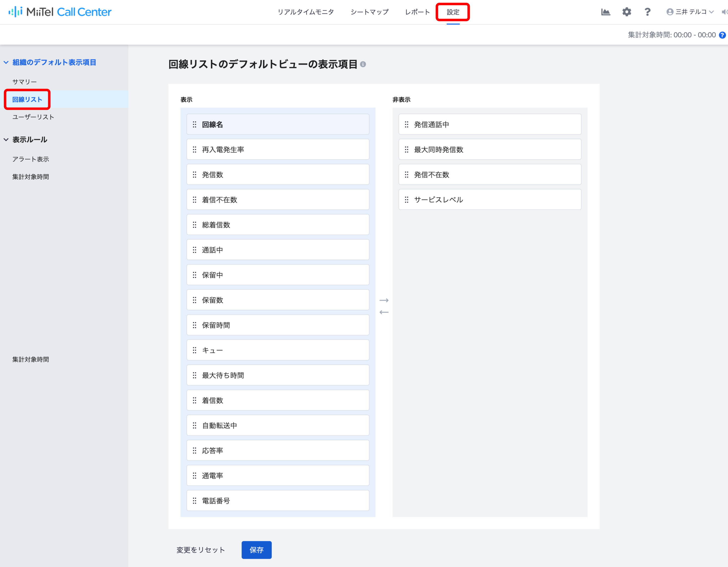Click the MiiTel Call Center logo
The height and width of the screenshot is (567, 728).
pos(60,12)
